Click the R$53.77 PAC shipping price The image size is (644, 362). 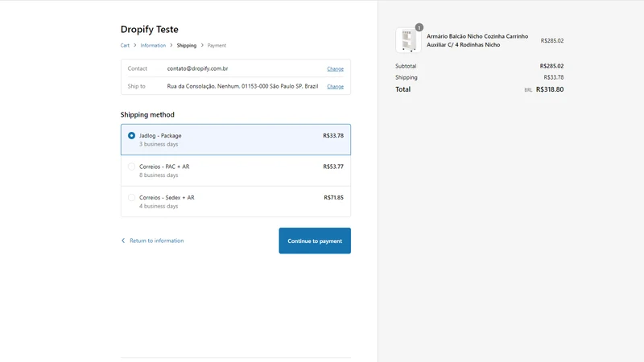[333, 167]
